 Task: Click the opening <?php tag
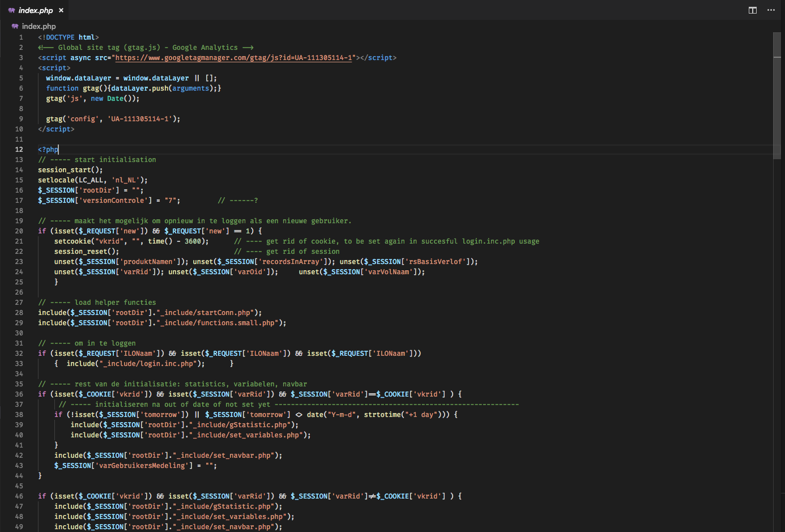pos(48,150)
